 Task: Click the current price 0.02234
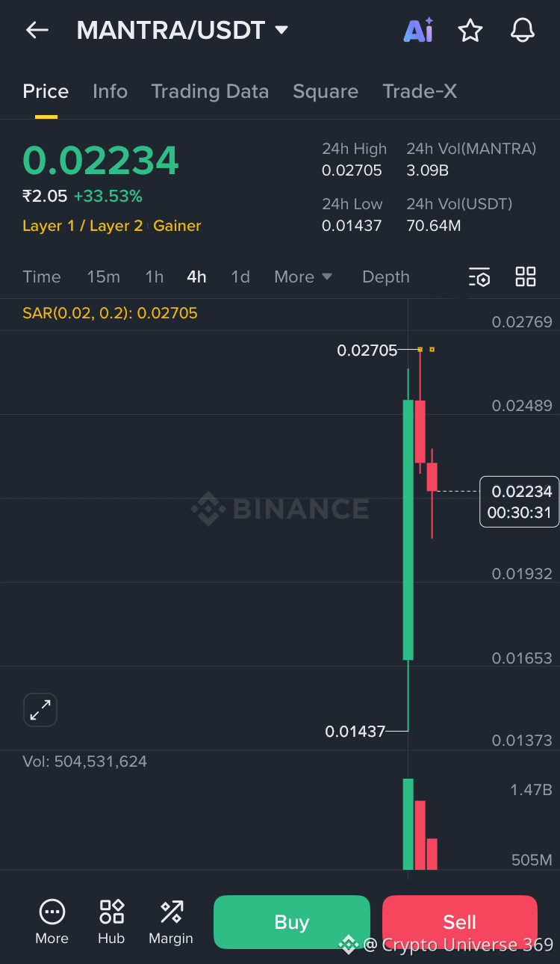101,160
